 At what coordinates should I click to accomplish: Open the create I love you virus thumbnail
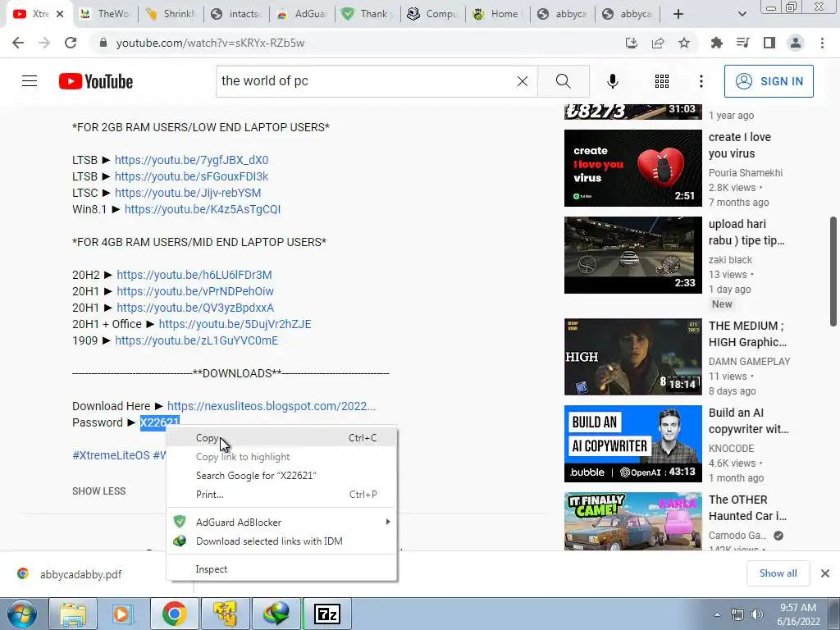632,167
